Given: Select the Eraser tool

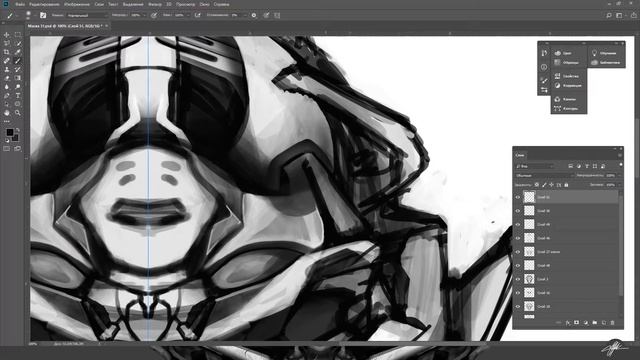Looking at the screenshot, I should point(7,78).
